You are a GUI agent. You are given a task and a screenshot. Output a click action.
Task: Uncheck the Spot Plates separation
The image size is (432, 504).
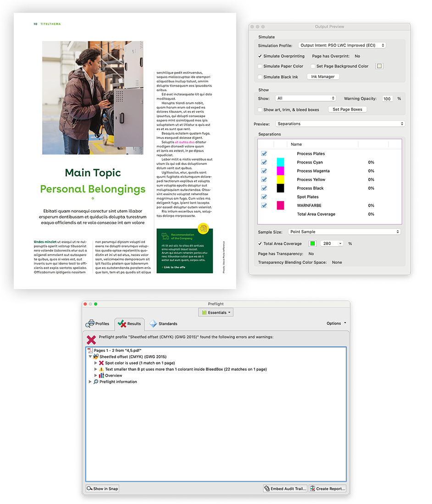tap(264, 197)
